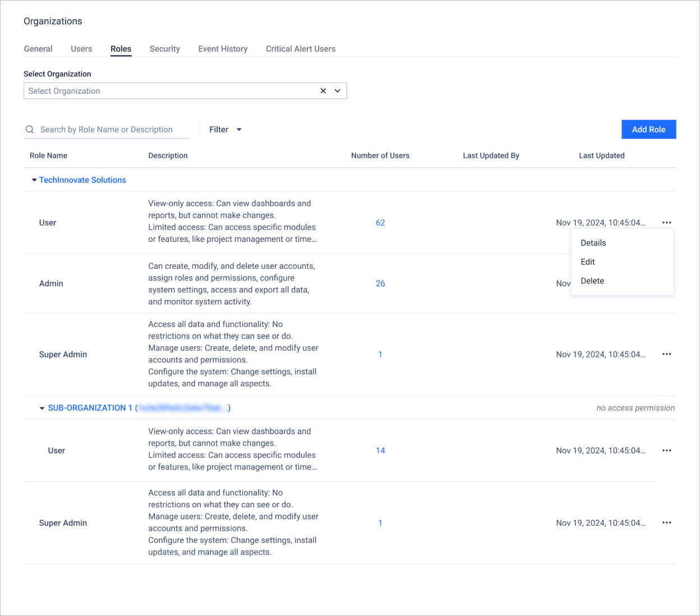Select Edit from the context menu
700x616 pixels.
[x=587, y=261]
